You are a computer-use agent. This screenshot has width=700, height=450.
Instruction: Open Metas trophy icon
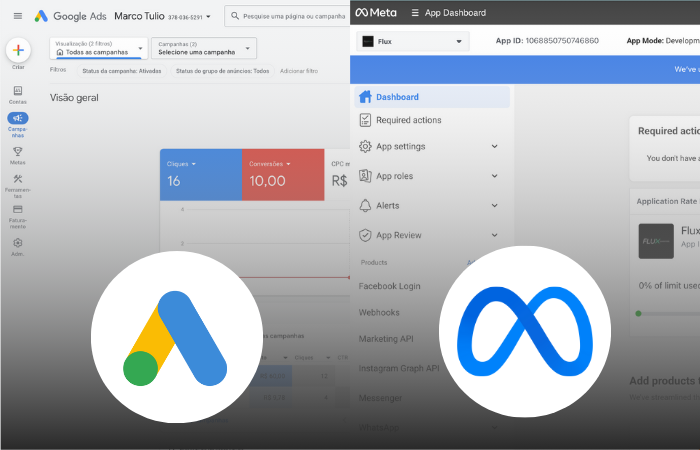pyautogui.click(x=18, y=152)
